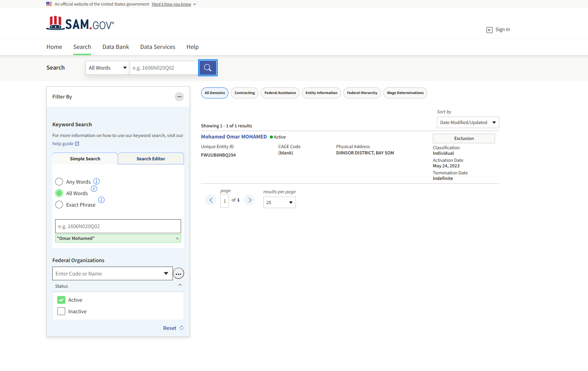Click info icon beside Any Words
The image size is (588, 371).
click(x=96, y=181)
